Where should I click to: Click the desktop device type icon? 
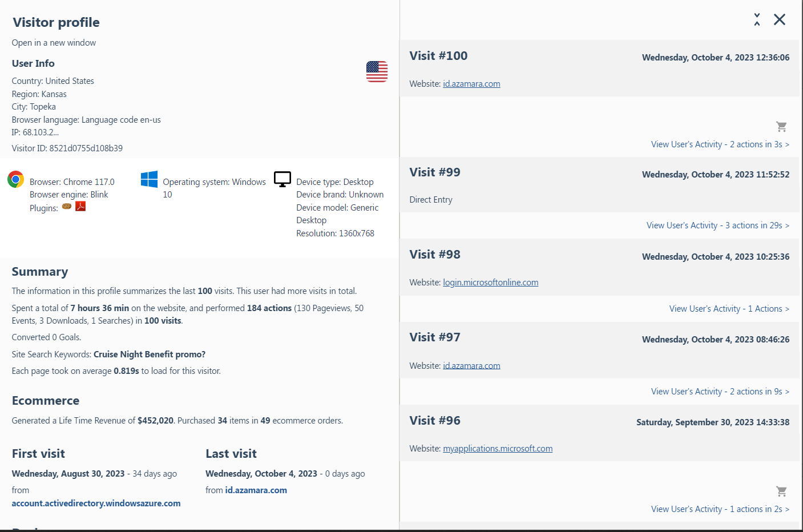coord(283,179)
